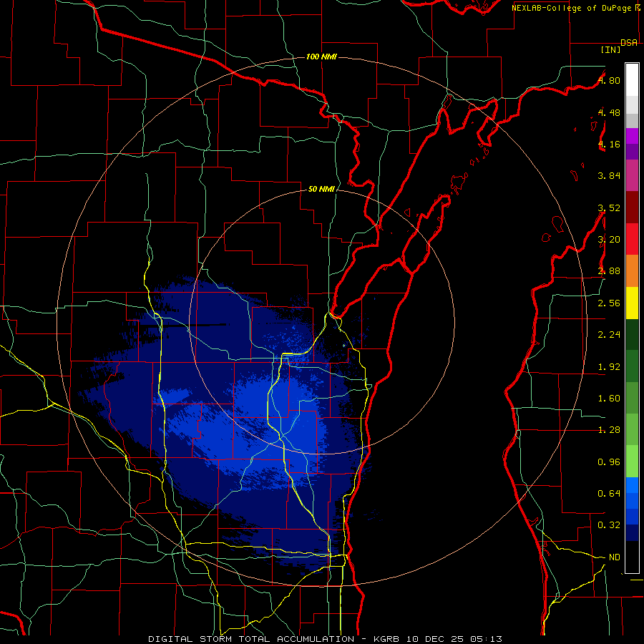The width and height of the screenshot is (644, 644).
Task: Click the 2.24 legend value
Action: pyautogui.click(x=609, y=335)
